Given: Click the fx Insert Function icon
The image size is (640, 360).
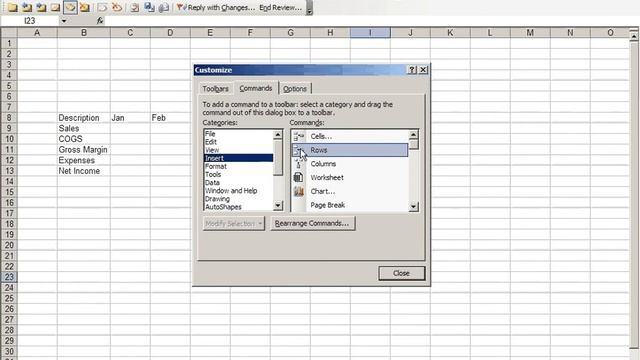Looking at the screenshot, I should [100, 20].
